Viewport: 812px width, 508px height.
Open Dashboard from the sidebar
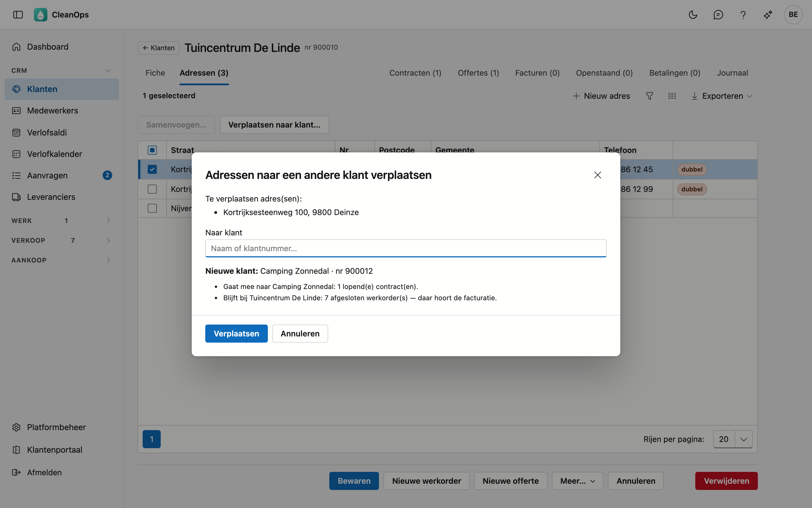62,47
